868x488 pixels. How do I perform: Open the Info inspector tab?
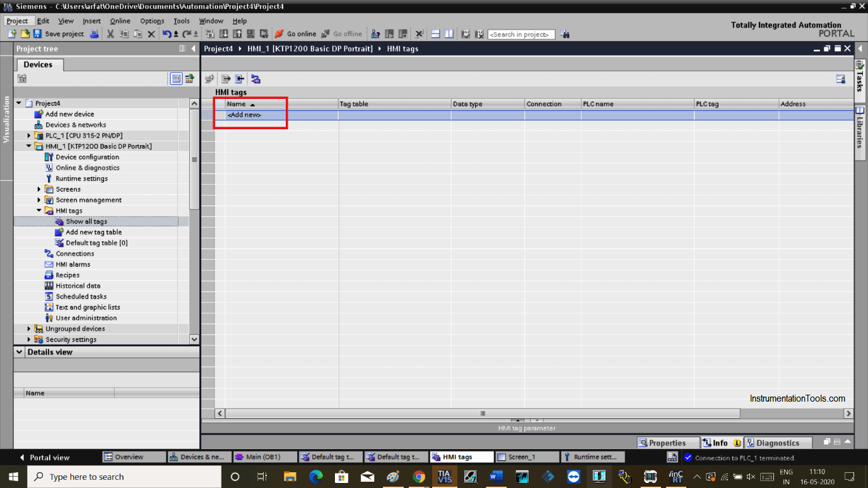point(722,443)
